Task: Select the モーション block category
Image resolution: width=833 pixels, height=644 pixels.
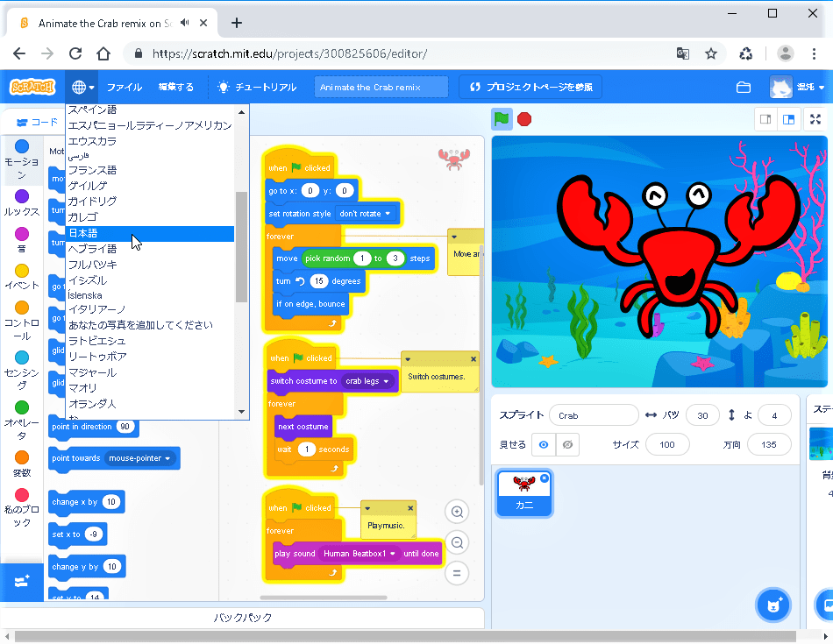Action: coord(22,159)
